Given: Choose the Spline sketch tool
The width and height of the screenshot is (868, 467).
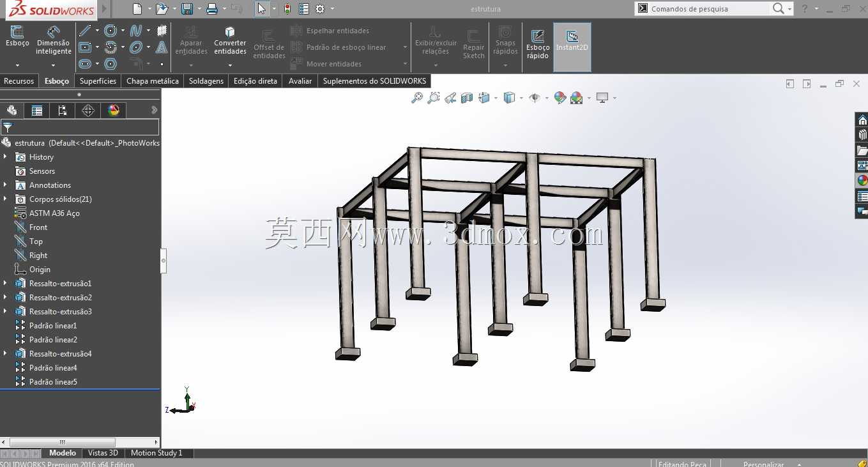Looking at the screenshot, I should click(136, 31).
